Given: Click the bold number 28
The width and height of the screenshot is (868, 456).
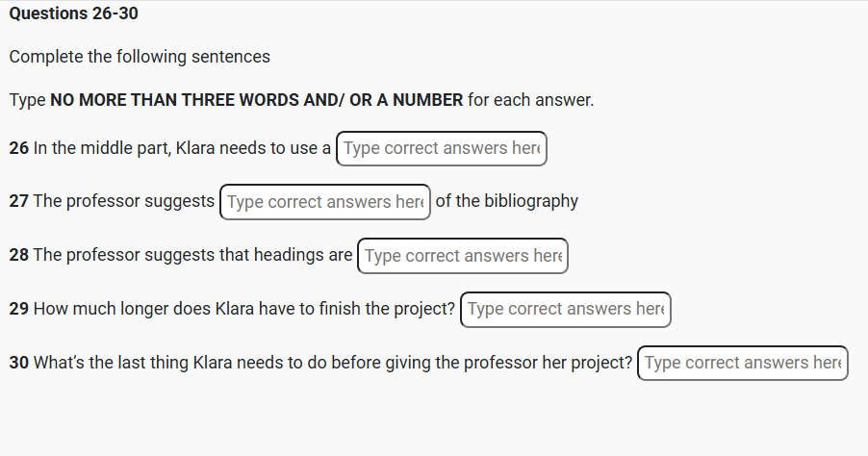Looking at the screenshot, I should (19, 255).
